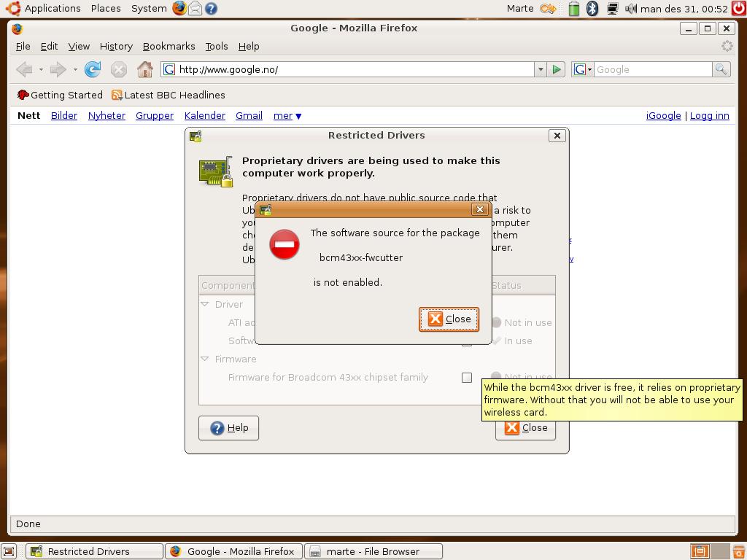The width and height of the screenshot is (747, 560).
Task: Click the panel clock date and time
Action: 684,9
